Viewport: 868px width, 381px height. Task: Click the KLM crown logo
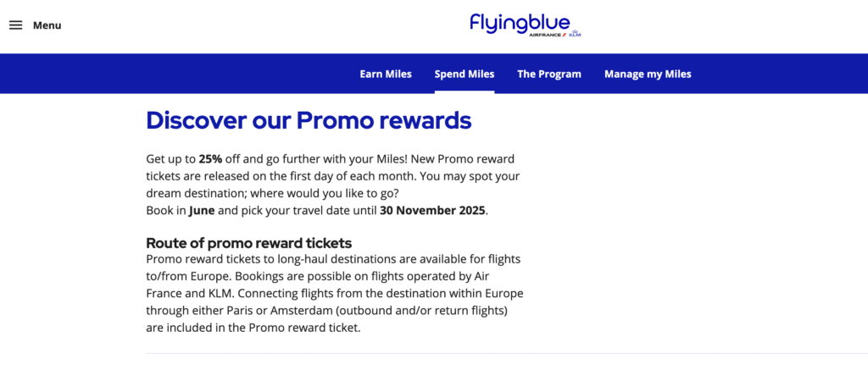point(576,33)
